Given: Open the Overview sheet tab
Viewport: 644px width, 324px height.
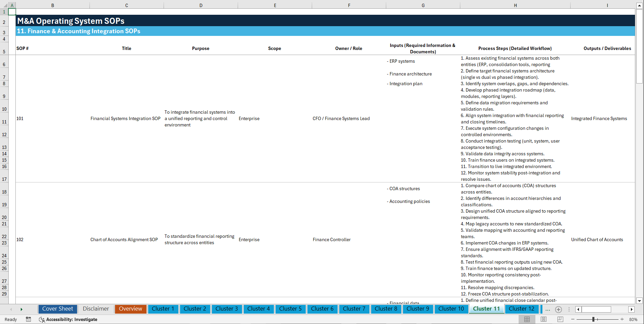Looking at the screenshot, I should point(130,309).
